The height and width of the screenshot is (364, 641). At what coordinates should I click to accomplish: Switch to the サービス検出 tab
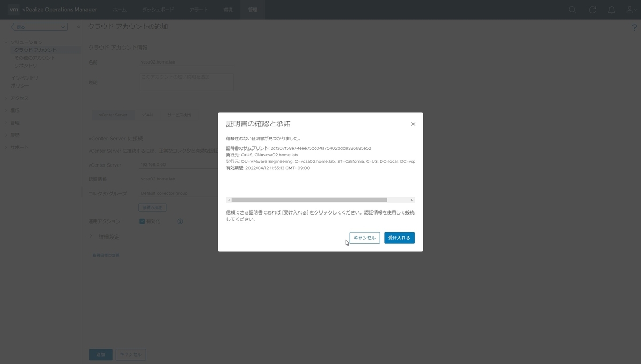pos(179,115)
